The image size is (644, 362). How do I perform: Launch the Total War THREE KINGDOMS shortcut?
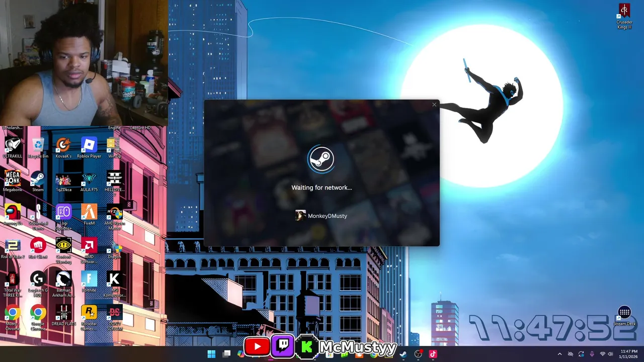(x=13, y=285)
